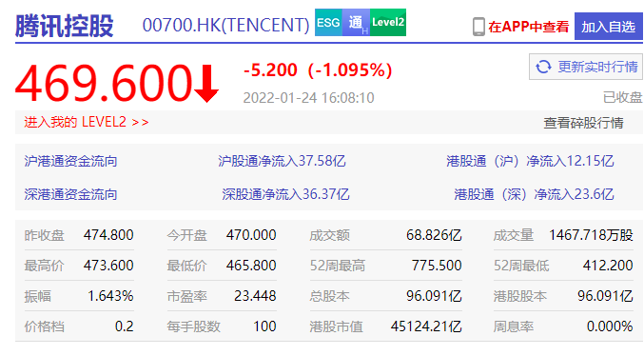Image resolution: width=644 pixels, height=356 pixels.
Task: Click the current price 469.600
Action: [x=104, y=84]
